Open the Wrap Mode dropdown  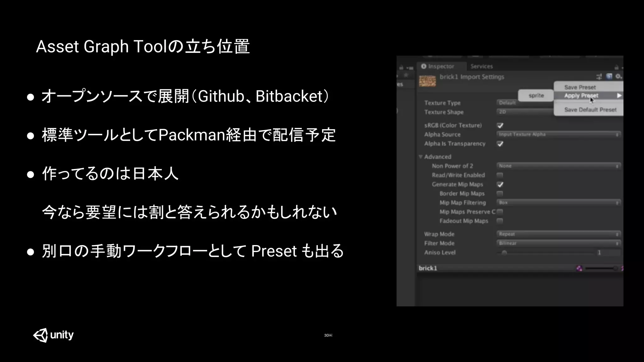559,234
